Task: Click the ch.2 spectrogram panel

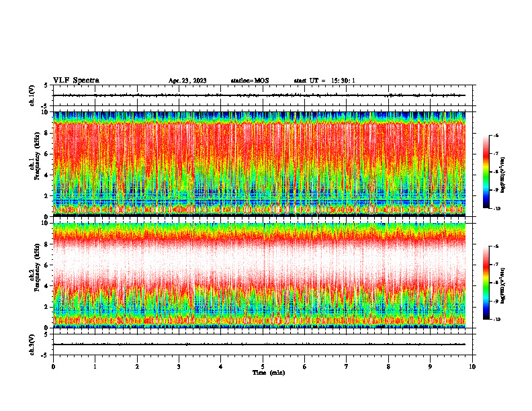Action: (259, 275)
